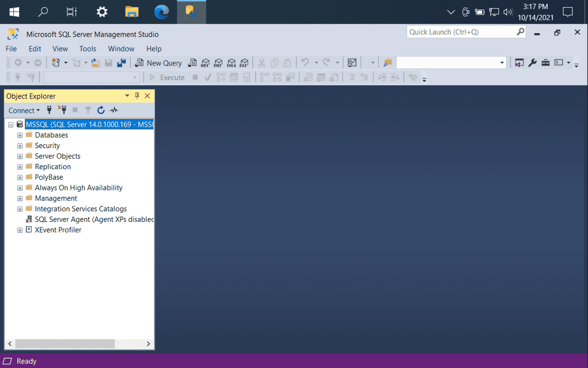
Task: Click Activity Monitor icon in Object Explorer
Action: coord(114,110)
